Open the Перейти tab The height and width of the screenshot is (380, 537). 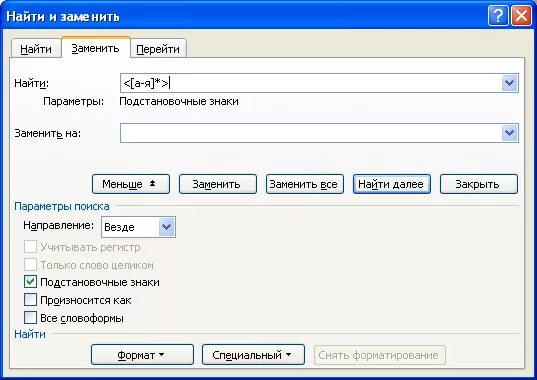[158, 49]
